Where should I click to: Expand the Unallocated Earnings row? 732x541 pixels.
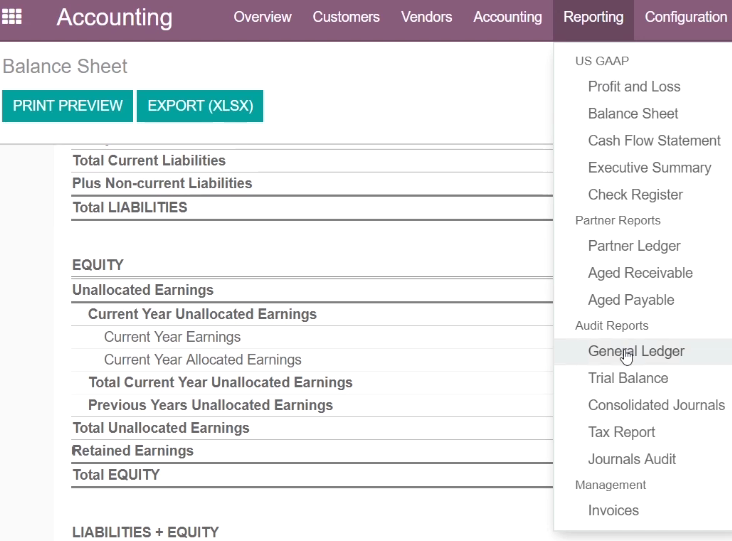(x=143, y=290)
